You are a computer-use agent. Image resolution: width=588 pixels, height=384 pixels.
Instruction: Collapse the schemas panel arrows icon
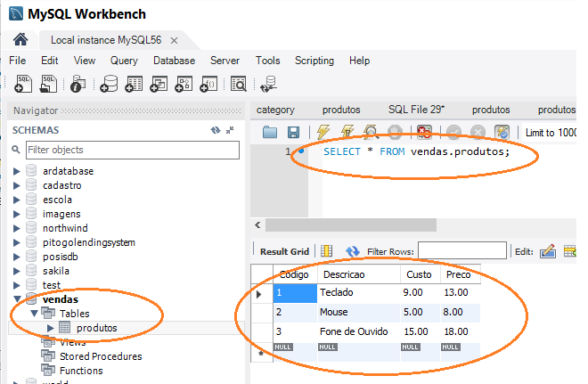(230, 130)
